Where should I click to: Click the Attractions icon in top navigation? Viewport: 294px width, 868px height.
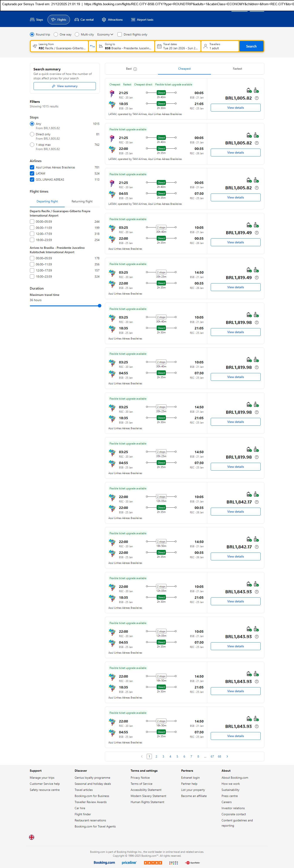click(x=104, y=20)
